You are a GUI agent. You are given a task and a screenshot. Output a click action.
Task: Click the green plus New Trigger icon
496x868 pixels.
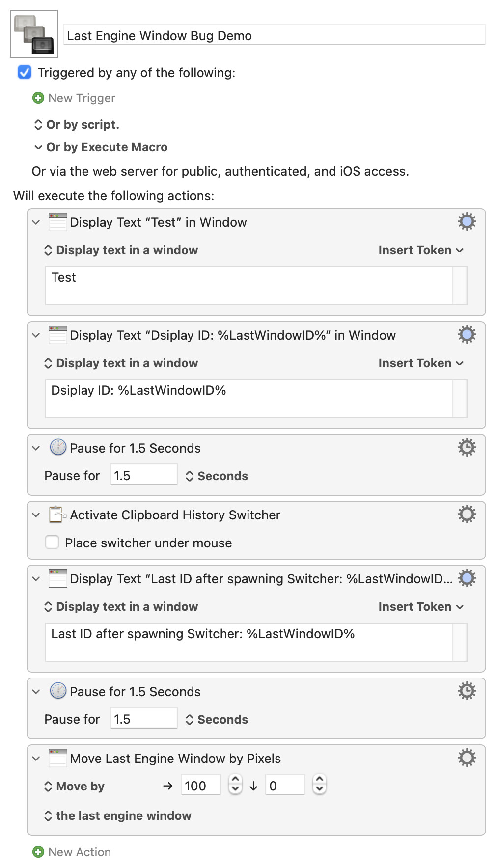(x=38, y=98)
